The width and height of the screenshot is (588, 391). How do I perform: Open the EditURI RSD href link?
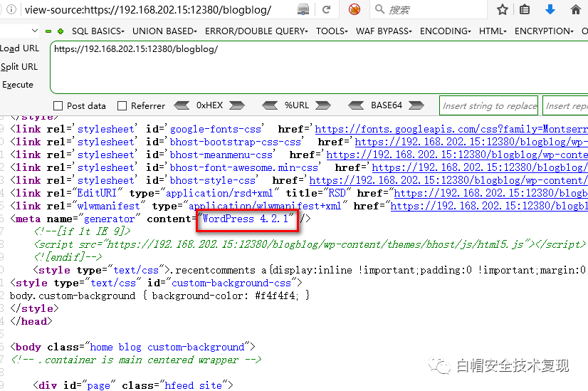490,193
